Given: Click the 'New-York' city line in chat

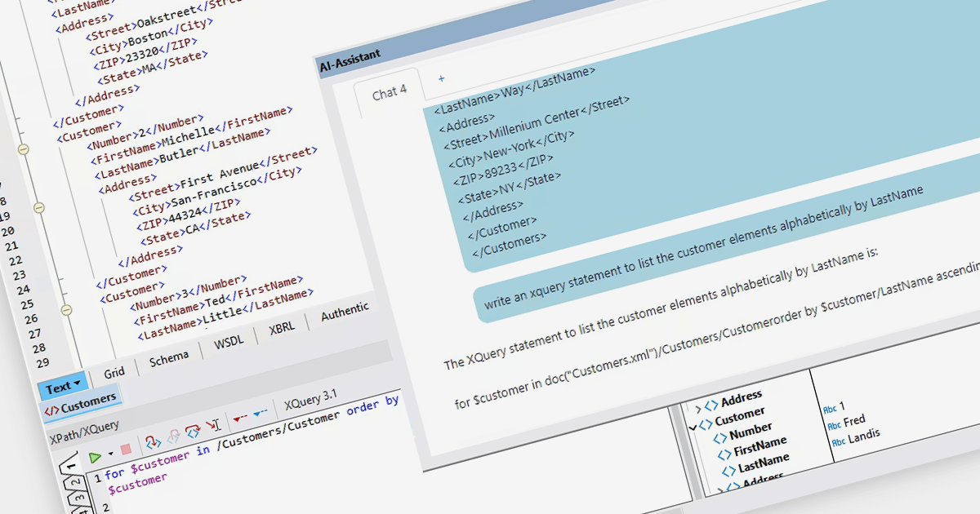Looking at the screenshot, I should 511,150.
